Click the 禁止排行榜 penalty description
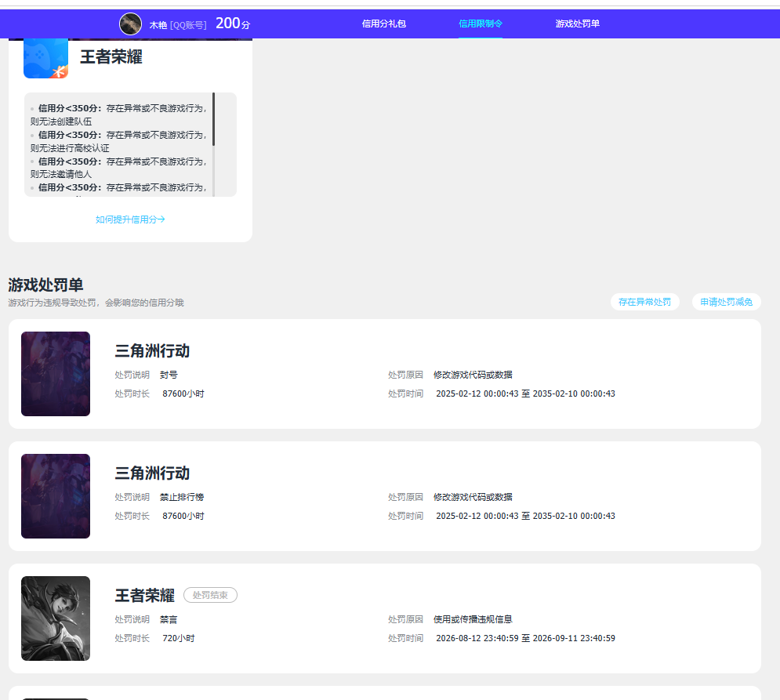 [x=182, y=497]
